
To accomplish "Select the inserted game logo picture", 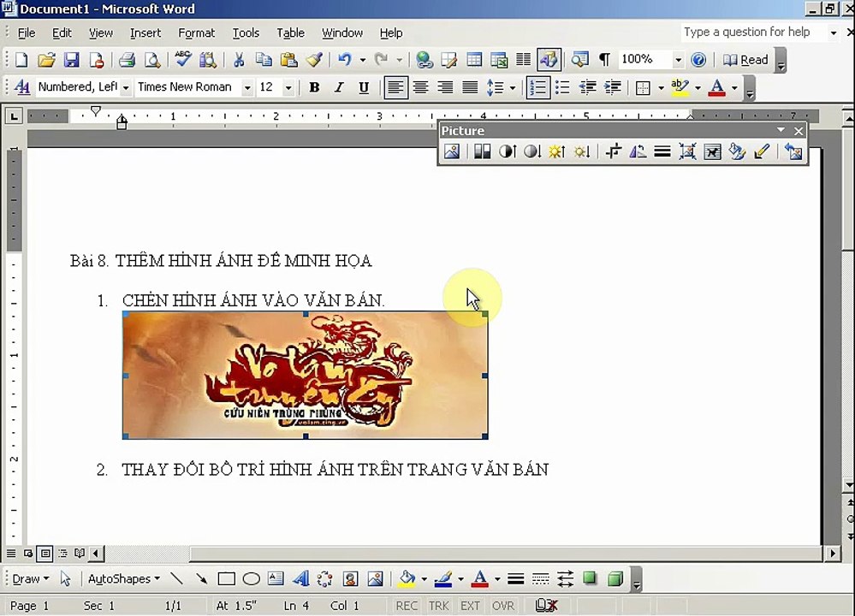I will pyautogui.click(x=305, y=375).
